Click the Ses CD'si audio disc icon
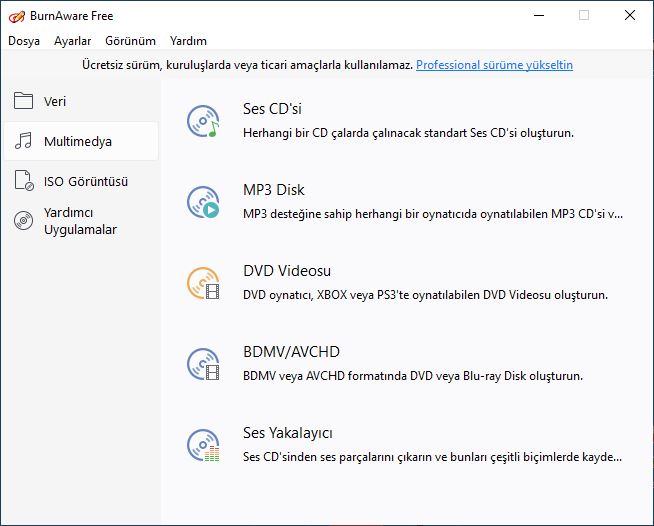Viewport: 654px width, 526px height. click(203, 121)
